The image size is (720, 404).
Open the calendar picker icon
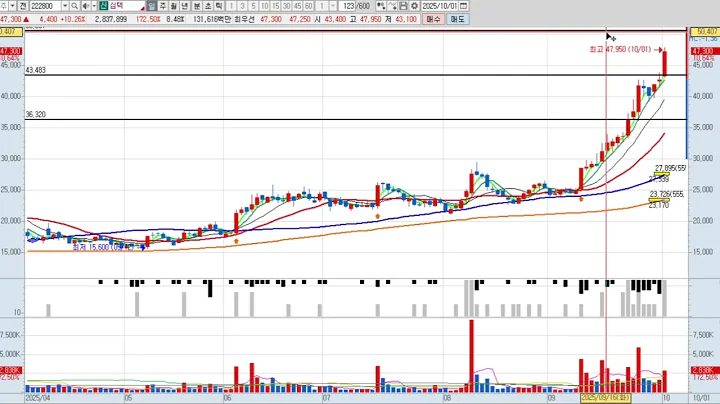point(463,6)
